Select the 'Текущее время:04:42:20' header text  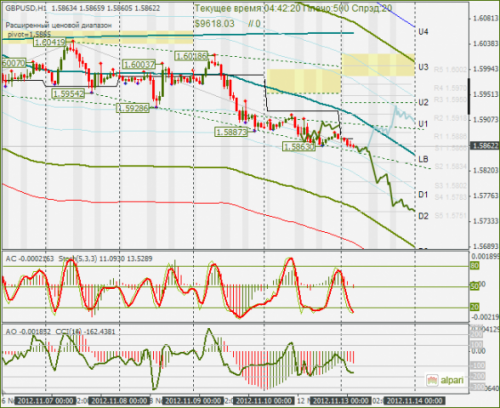[247, 8]
